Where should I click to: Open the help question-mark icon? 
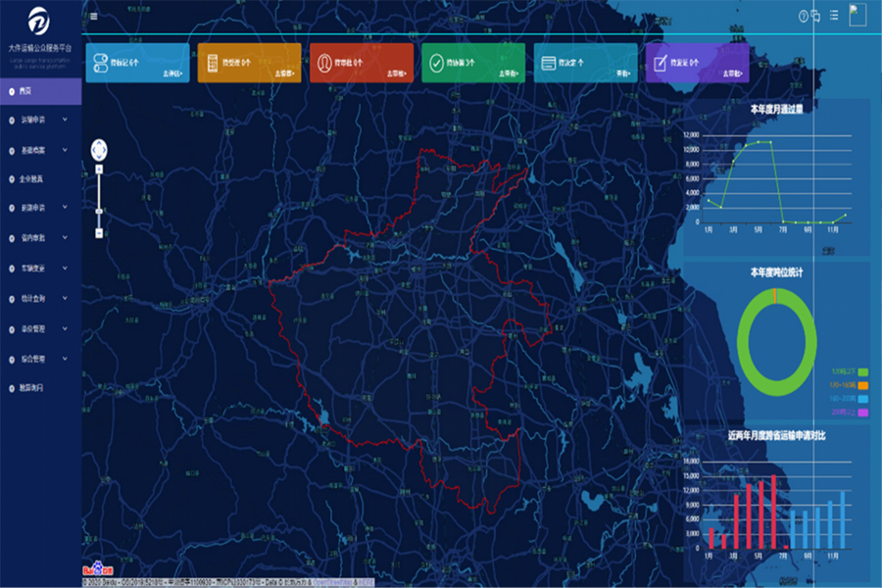803,17
